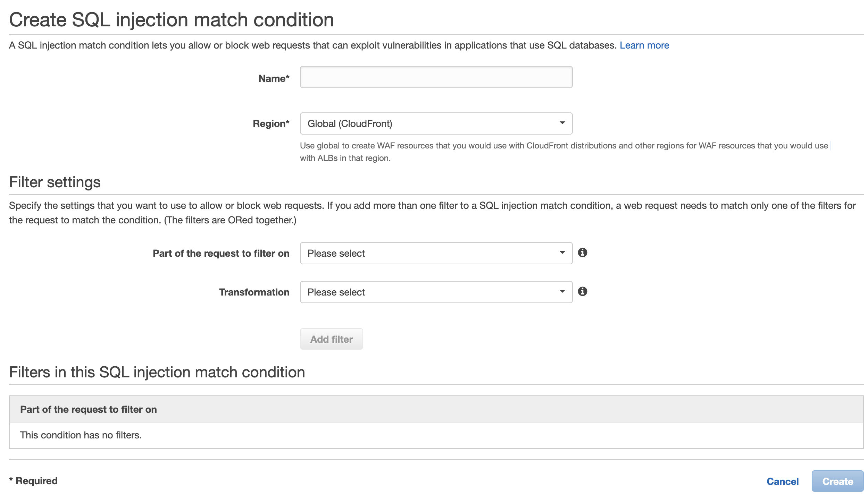Open the Learn more link
This screenshot has height=496, width=868.
(x=644, y=45)
